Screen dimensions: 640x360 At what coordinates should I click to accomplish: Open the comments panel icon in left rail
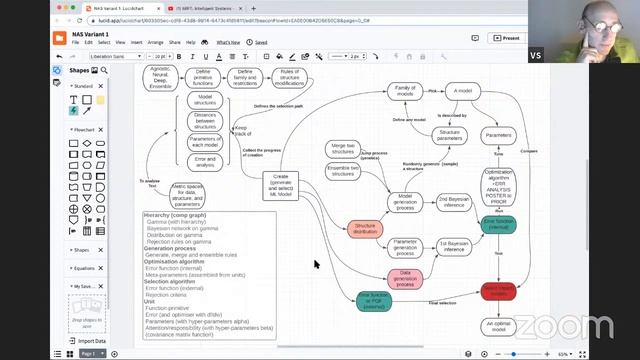coord(57,83)
